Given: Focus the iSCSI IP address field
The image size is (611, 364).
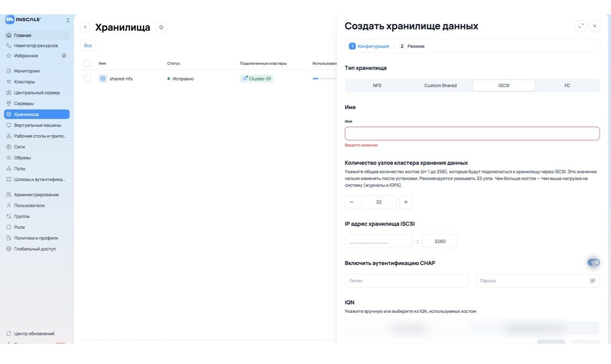Looking at the screenshot, I should click(x=379, y=241).
